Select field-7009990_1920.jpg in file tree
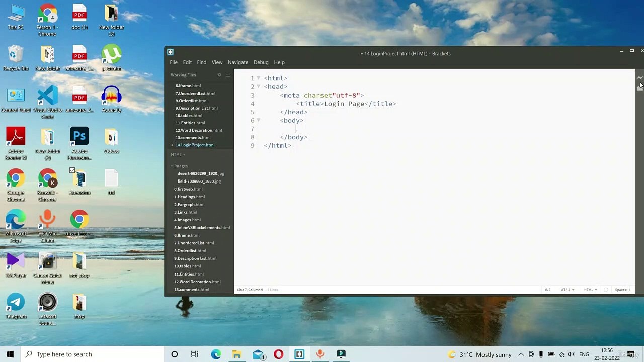This screenshot has height=362, width=644. (x=199, y=181)
